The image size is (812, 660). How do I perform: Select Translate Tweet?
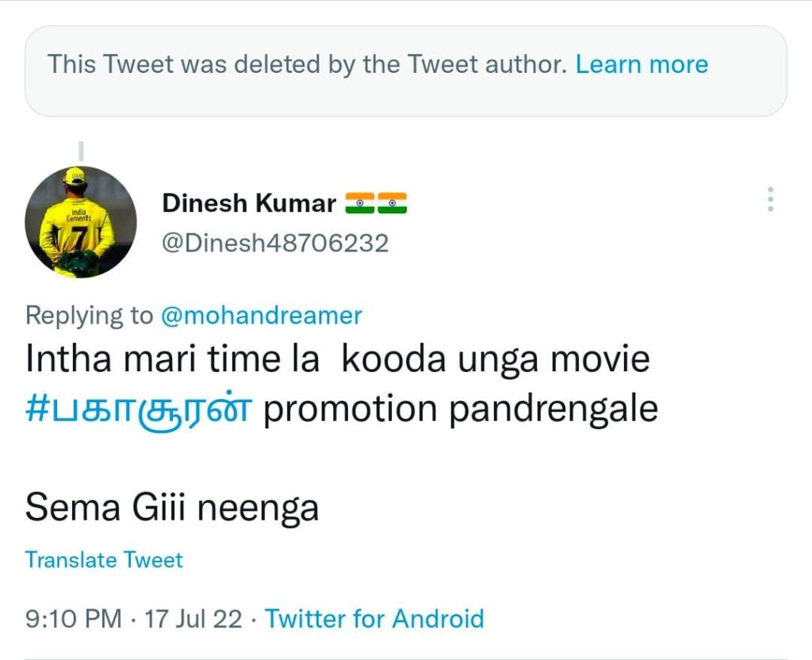pos(104,559)
